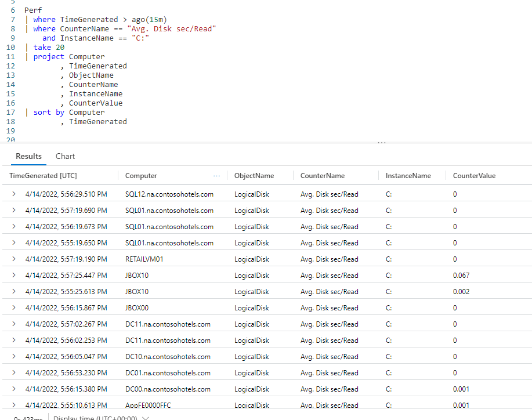Click the editor-results splitter ellipsis handle
The height and width of the screenshot is (420, 532).
(381, 142)
